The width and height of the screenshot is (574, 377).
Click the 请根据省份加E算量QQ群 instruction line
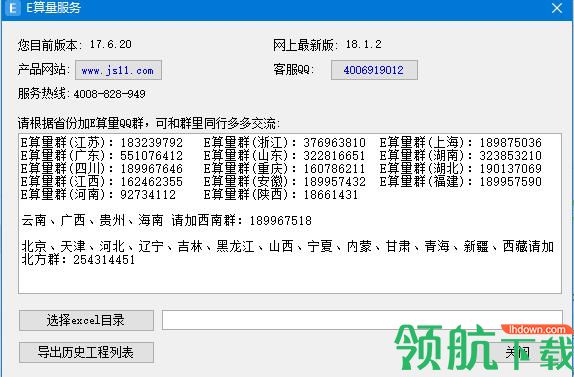click(x=149, y=123)
